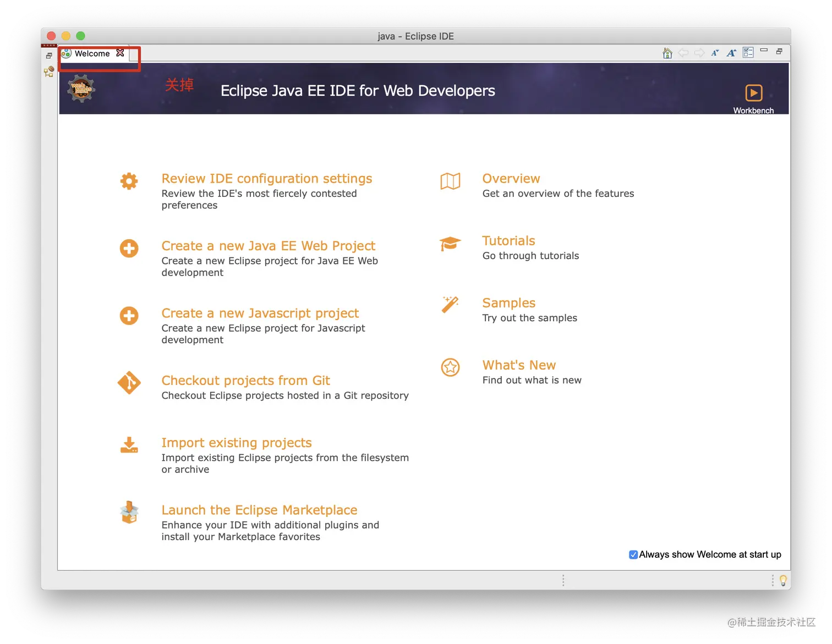Click the navigate back arrow
This screenshot has width=832, height=644.
tap(683, 53)
